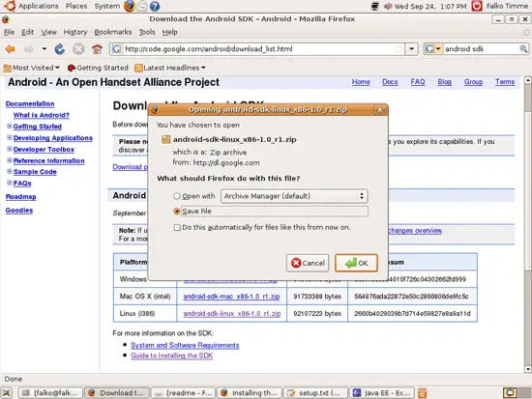Launch the mail client panel icon
The height and width of the screenshot is (399, 532).
142,6
